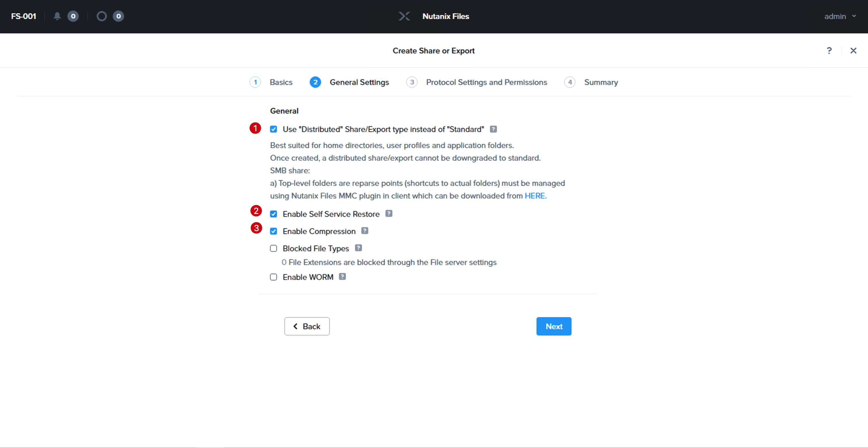Viewport: 868px width, 448px height.
Task: Show help for Enable WORM
Action: (x=342, y=276)
